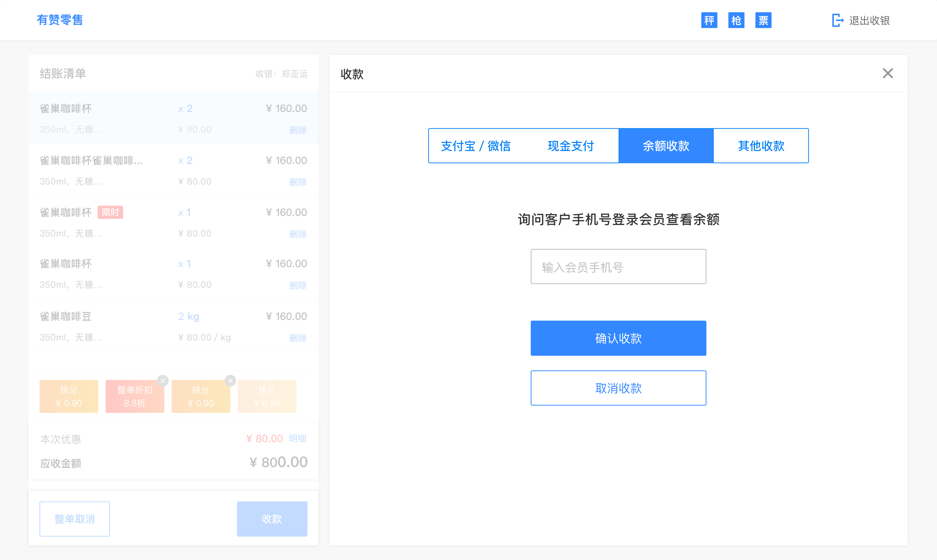
Task: Select the faded fourth 抹分 tag
Action: (267, 396)
